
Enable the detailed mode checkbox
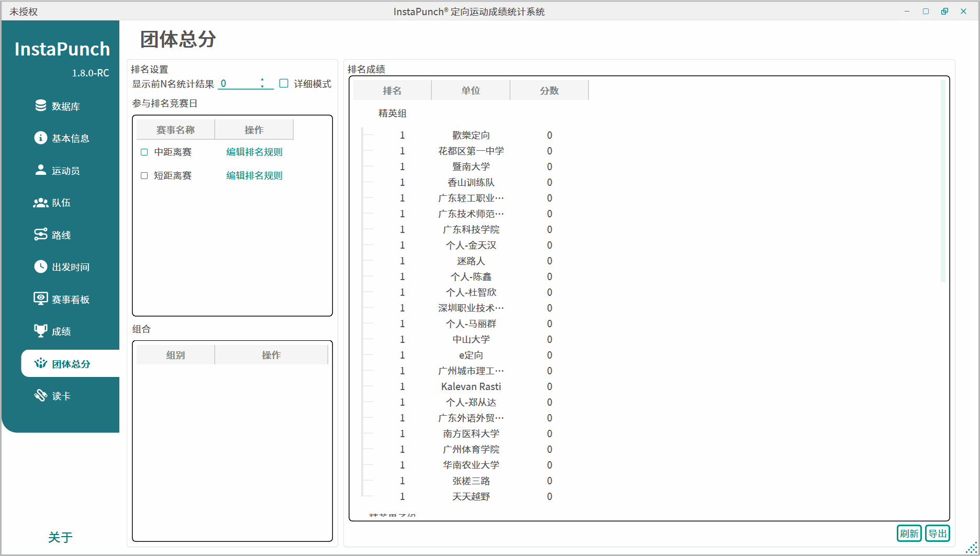coord(284,83)
